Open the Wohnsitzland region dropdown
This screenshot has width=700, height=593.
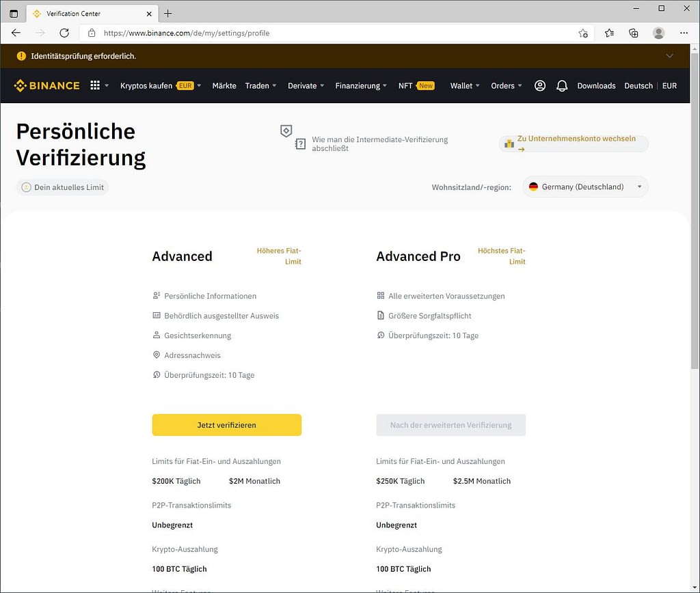coord(585,187)
